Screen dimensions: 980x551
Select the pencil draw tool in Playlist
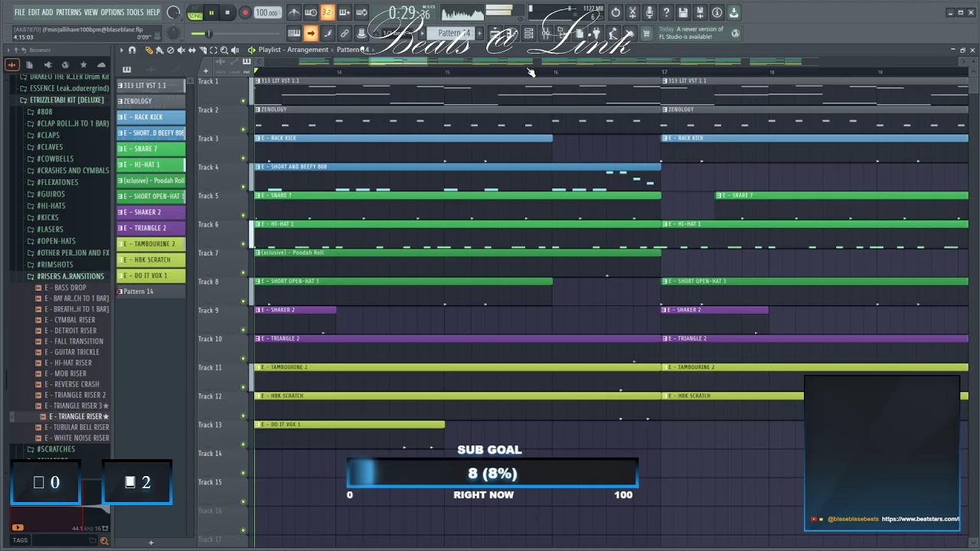(149, 50)
